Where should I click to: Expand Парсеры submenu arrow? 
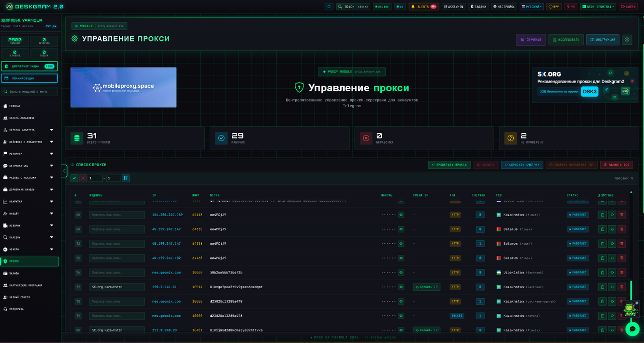click(x=51, y=237)
